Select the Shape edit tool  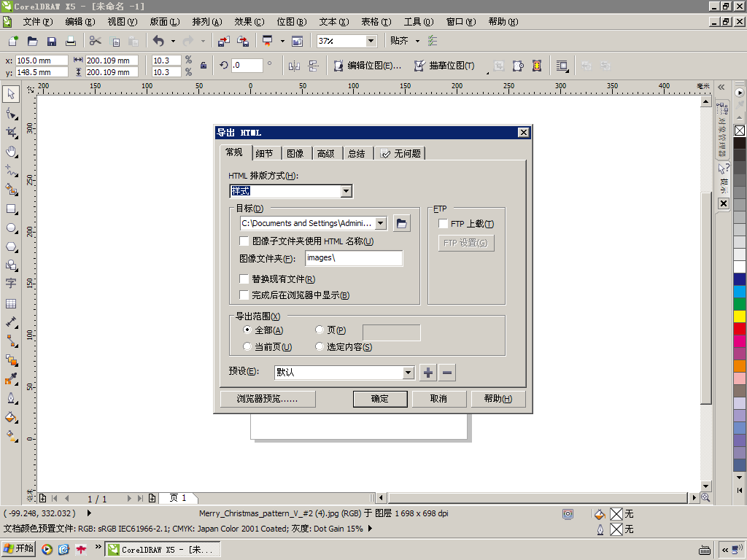tap(11, 113)
